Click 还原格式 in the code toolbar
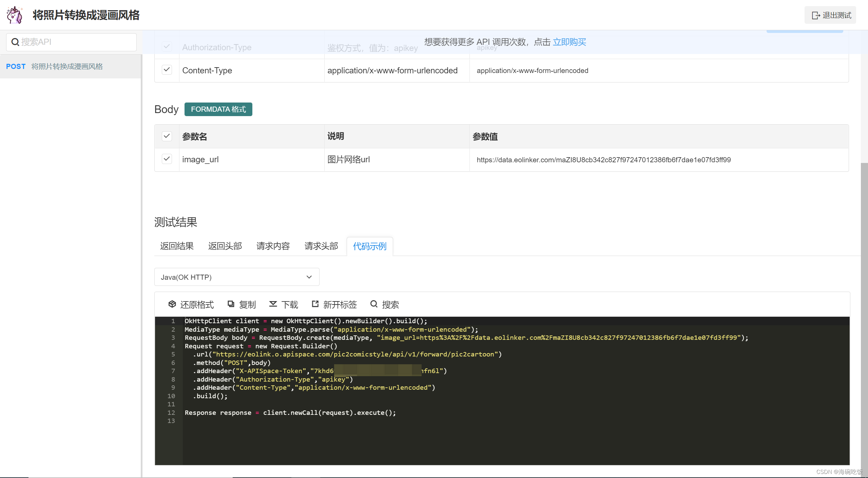868x478 pixels. pyautogui.click(x=191, y=305)
